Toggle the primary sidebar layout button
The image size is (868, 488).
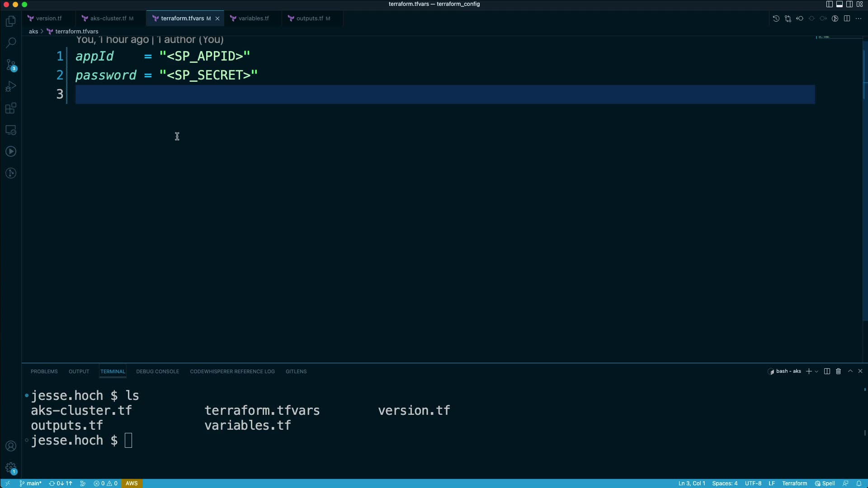829,4
